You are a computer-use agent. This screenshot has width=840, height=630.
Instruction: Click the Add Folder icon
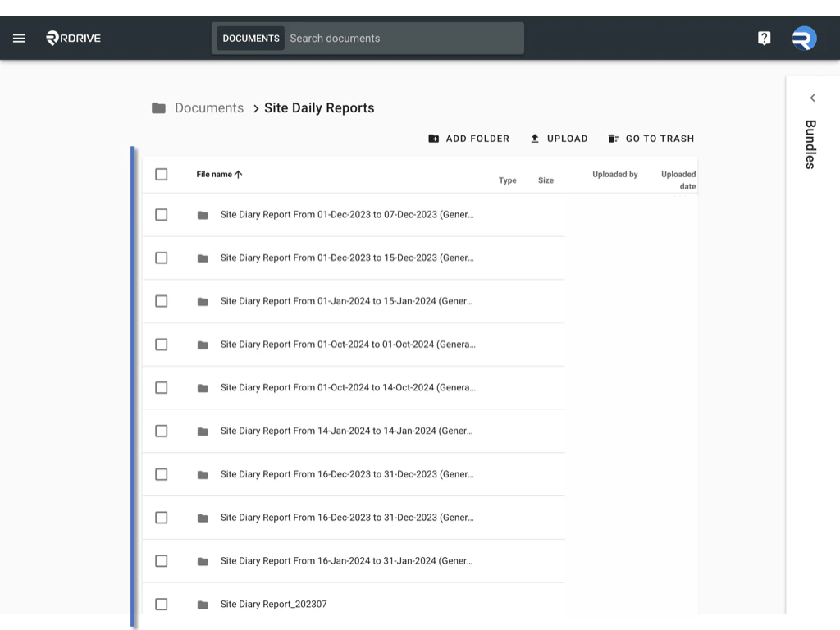tap(433, 139)
